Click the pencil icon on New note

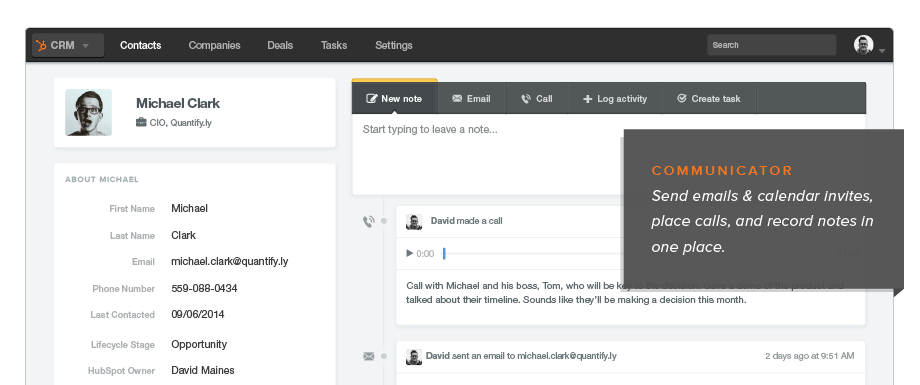tap(371, 99)
